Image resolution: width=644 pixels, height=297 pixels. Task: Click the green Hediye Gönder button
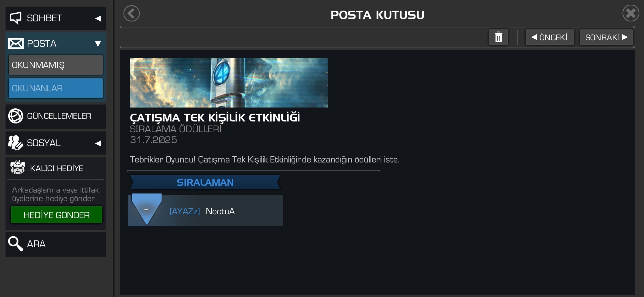(56, 215)
